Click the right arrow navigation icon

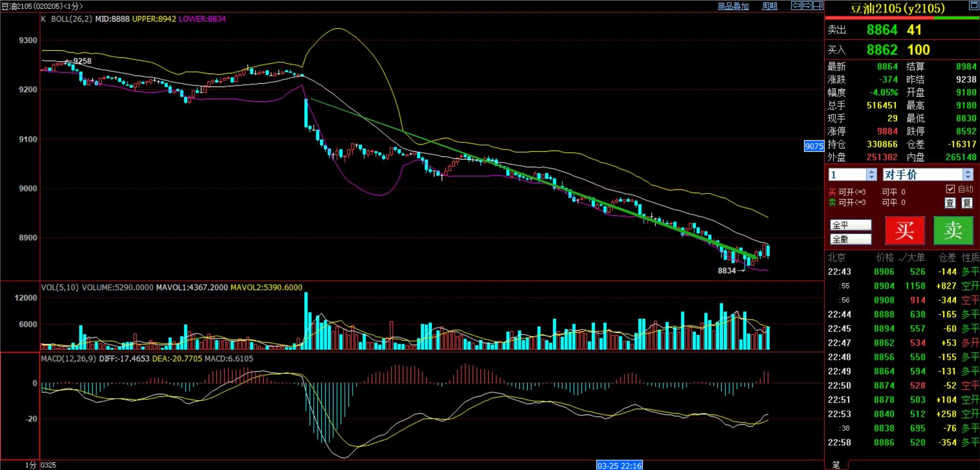(x=807, y=6)
